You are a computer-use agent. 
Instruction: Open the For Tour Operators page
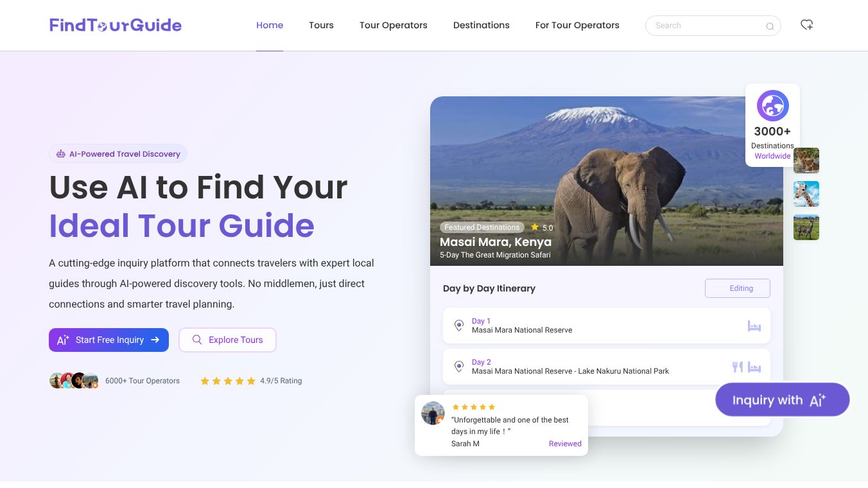pyautogui.click(x=577, y=25)
